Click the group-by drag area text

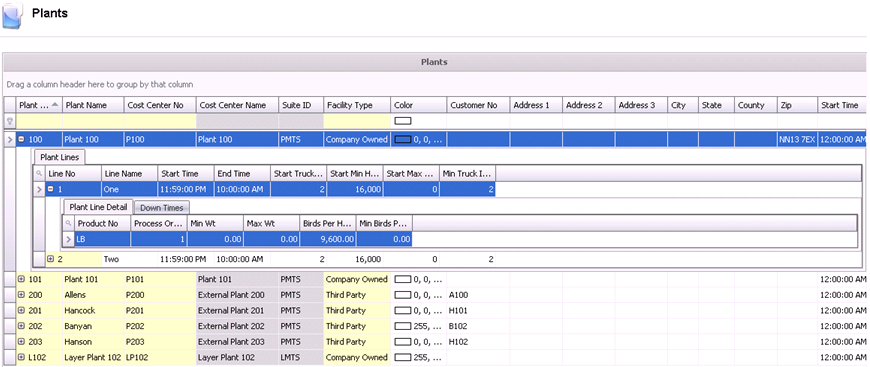100,85
